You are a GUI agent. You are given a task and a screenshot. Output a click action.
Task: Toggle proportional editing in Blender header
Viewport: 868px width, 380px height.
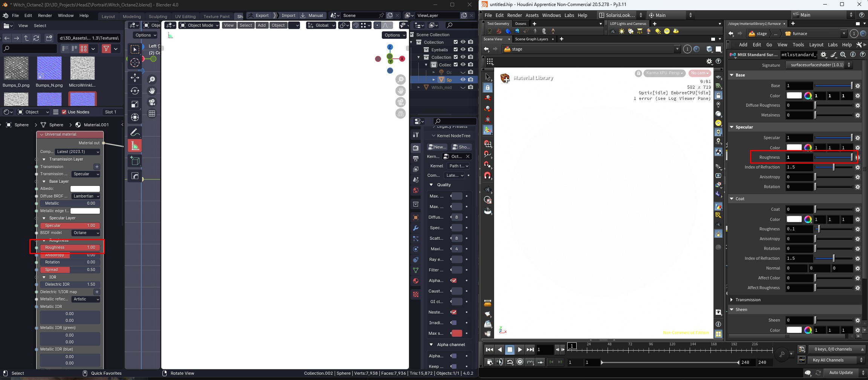[377, 25]
